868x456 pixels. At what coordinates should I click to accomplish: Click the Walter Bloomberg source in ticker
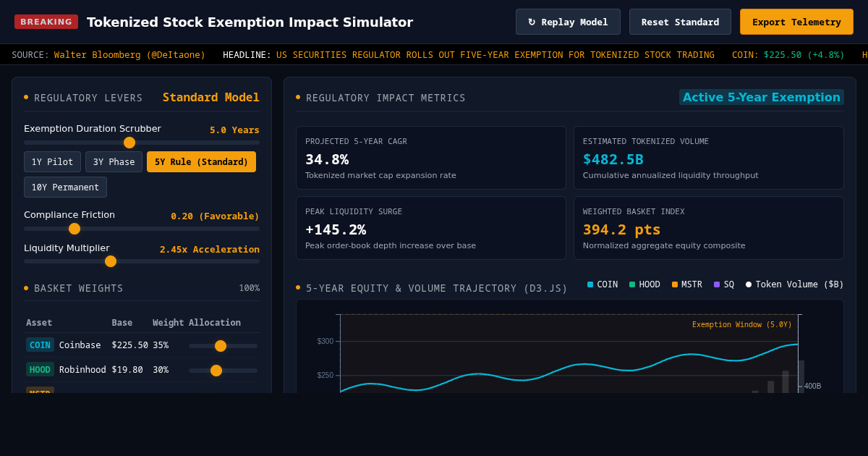[x=129, y=54]
